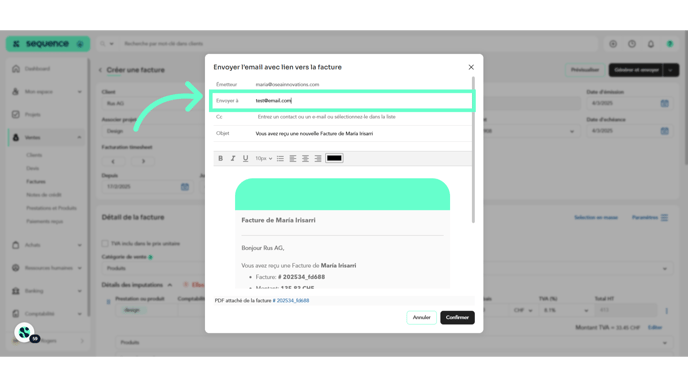
Task: Go to next timesheet period
Action: pos(143,161)
